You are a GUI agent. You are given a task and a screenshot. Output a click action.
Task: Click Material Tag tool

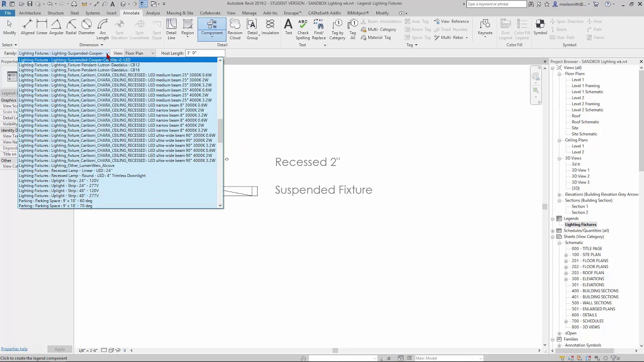(375, 37)
